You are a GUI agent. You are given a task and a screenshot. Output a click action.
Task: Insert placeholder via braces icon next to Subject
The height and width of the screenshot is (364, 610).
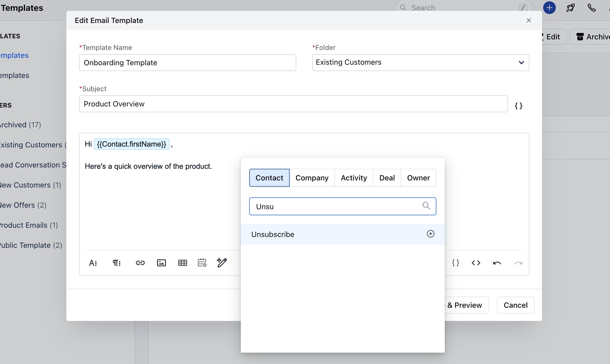click(x=519, y=106)
